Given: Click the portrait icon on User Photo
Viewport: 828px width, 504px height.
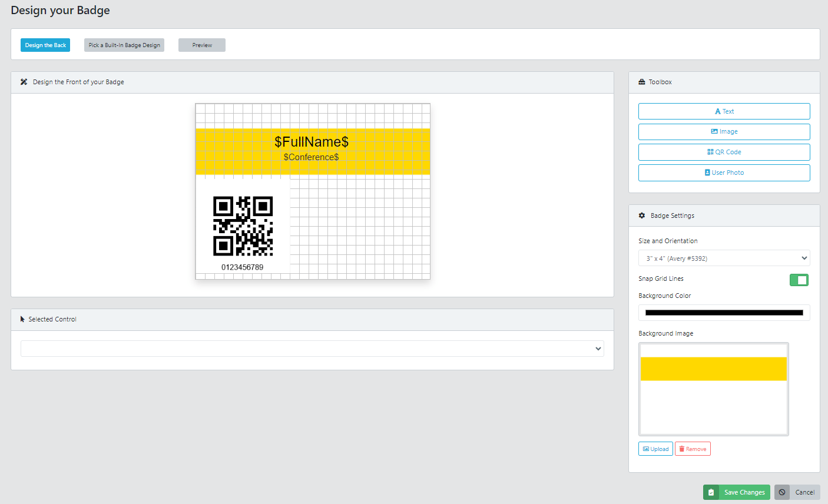Looking at the screenshot, I should (707, 173).
